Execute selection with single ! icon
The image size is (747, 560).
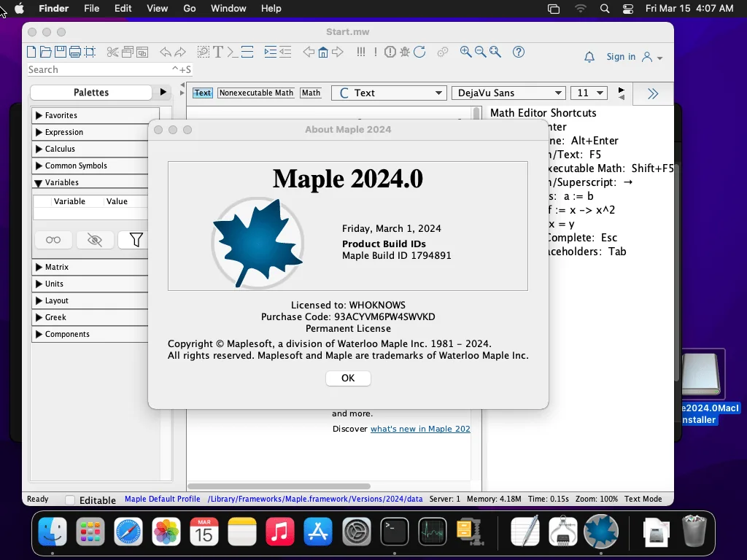pos(376,52)
